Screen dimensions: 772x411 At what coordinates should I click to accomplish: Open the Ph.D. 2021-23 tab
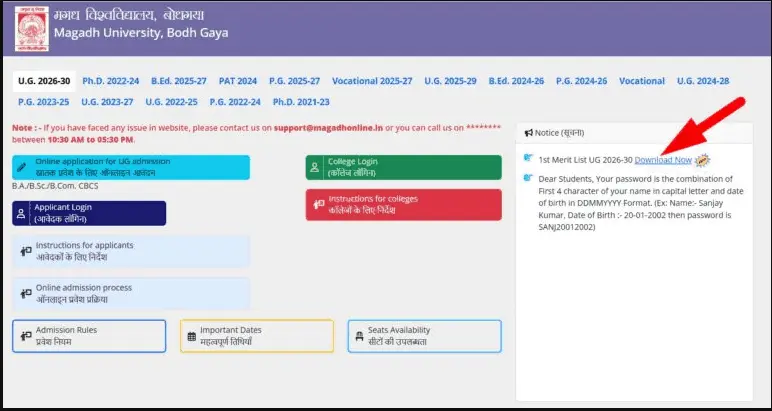tap(301, 102)
